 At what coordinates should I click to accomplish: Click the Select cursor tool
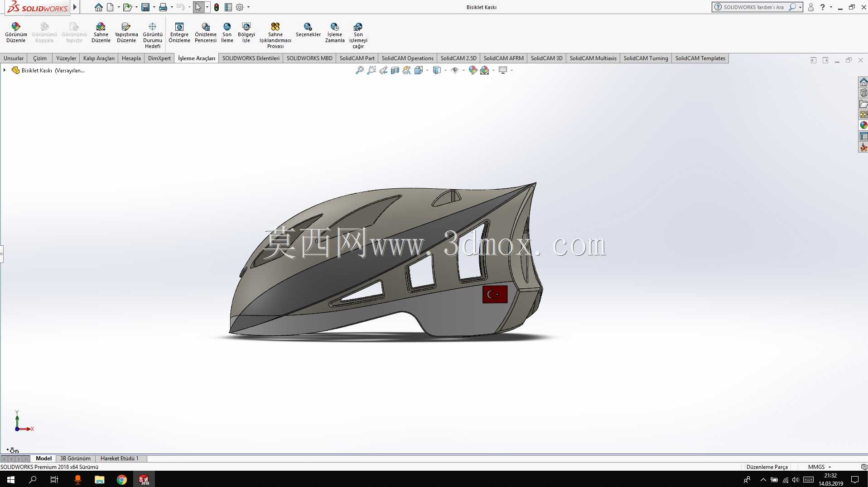point(198,7)
